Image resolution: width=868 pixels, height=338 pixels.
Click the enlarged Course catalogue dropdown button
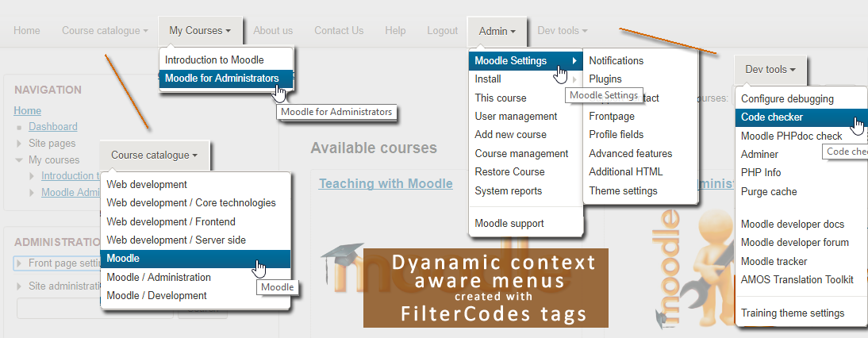[x=155, y=156]
